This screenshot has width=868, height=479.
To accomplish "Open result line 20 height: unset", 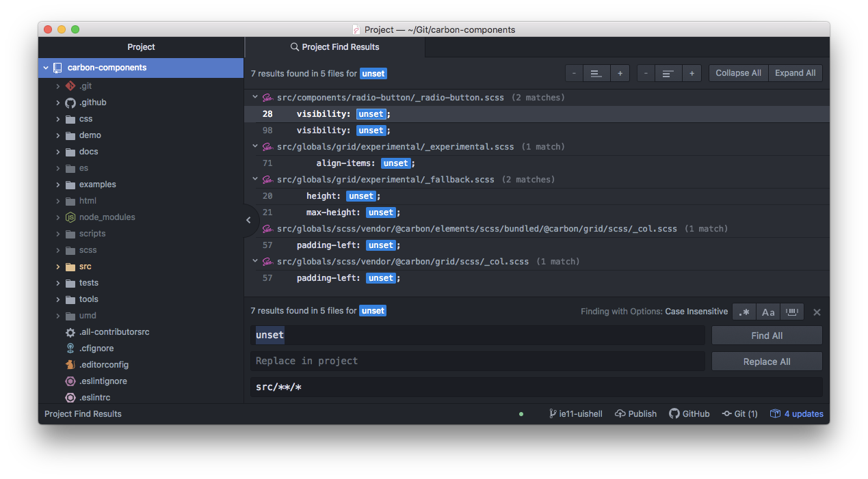I will (537, 196).
